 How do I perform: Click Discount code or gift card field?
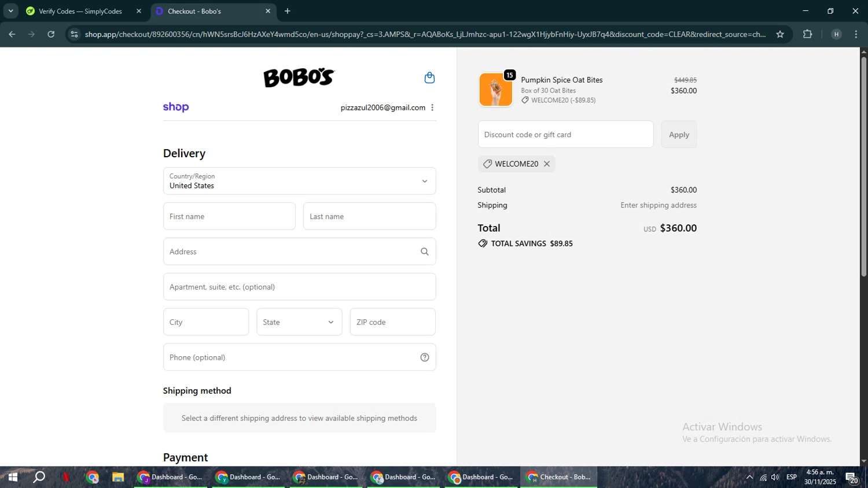pos(565,134)
